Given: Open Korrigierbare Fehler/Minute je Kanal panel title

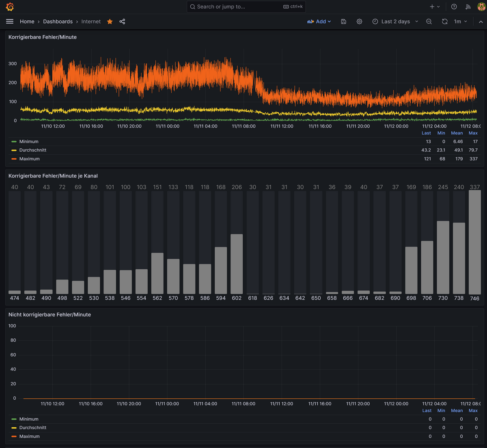Looking at the screenshot, I should tap(53, 176).
